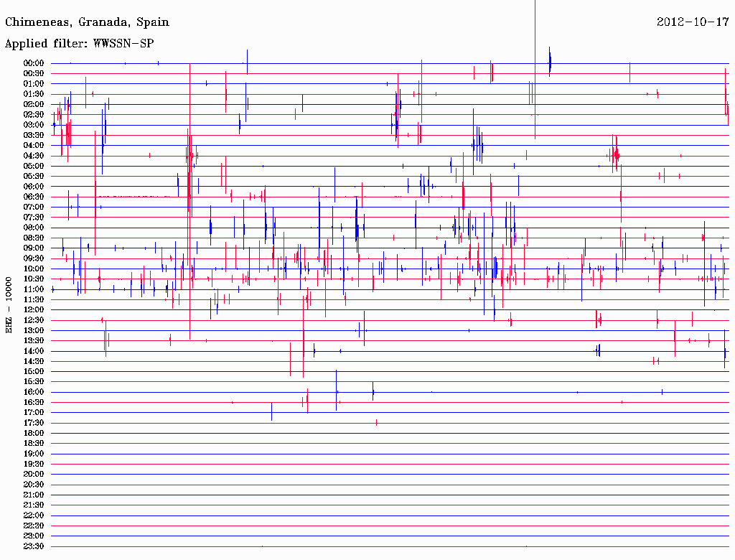Click the 10:30 time label
The width and height of the screenshot is (735, 560).
[34, 279]
